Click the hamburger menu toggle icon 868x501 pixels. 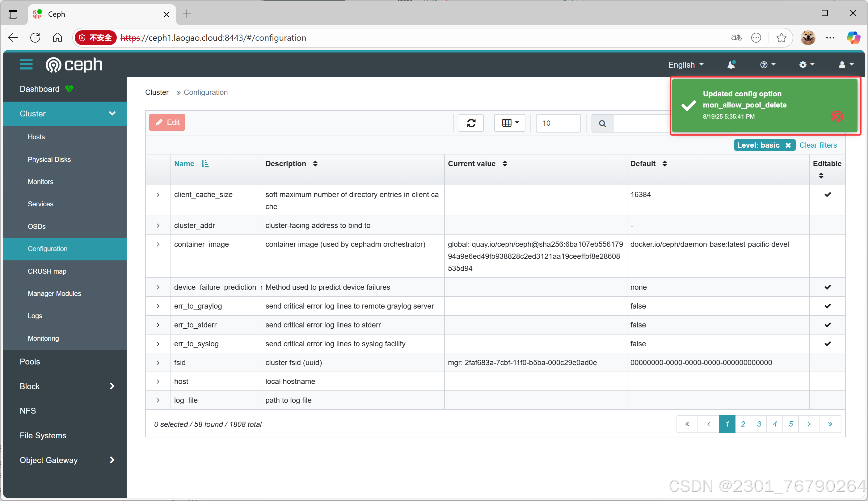click(26, 64)
